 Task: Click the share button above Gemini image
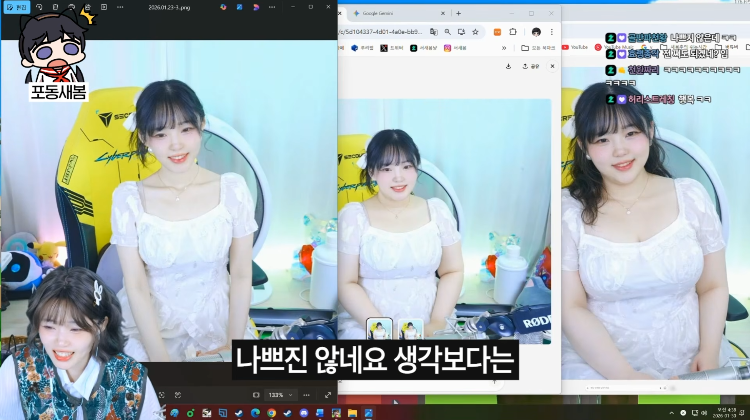click(530, 66)
